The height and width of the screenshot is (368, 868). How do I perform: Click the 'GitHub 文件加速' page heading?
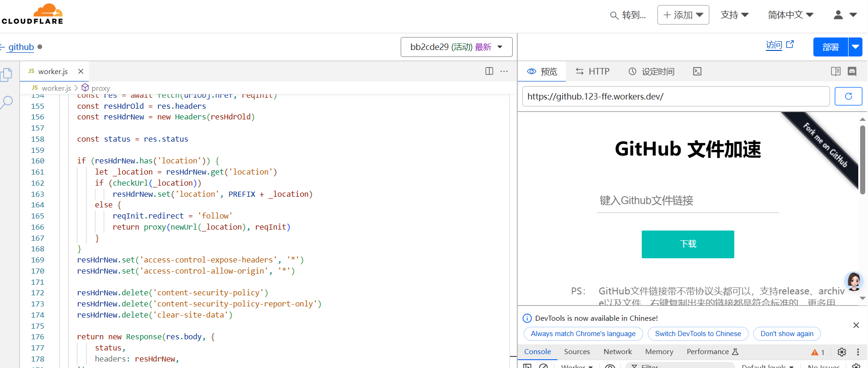coord(688,149)
